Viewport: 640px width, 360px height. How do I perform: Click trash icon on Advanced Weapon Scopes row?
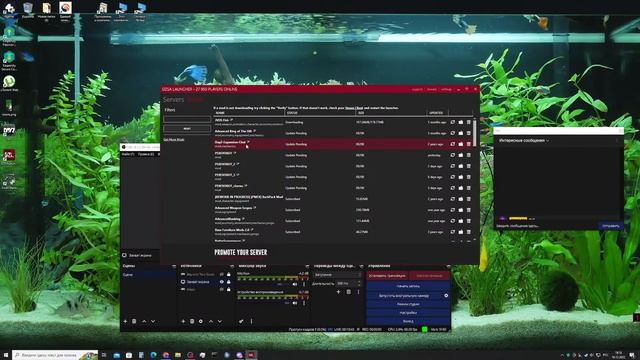pyautogui.click(x=469, y=210)
